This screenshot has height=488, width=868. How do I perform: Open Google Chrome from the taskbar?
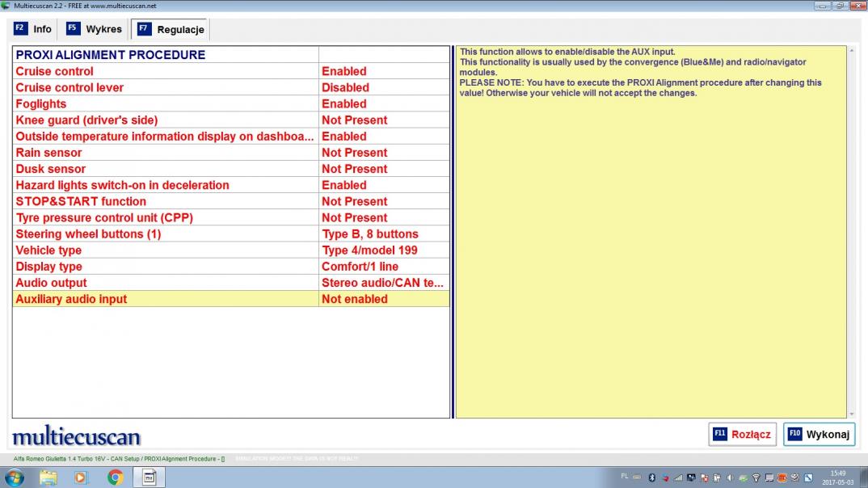pyautogui.click(x=115, y=477)
